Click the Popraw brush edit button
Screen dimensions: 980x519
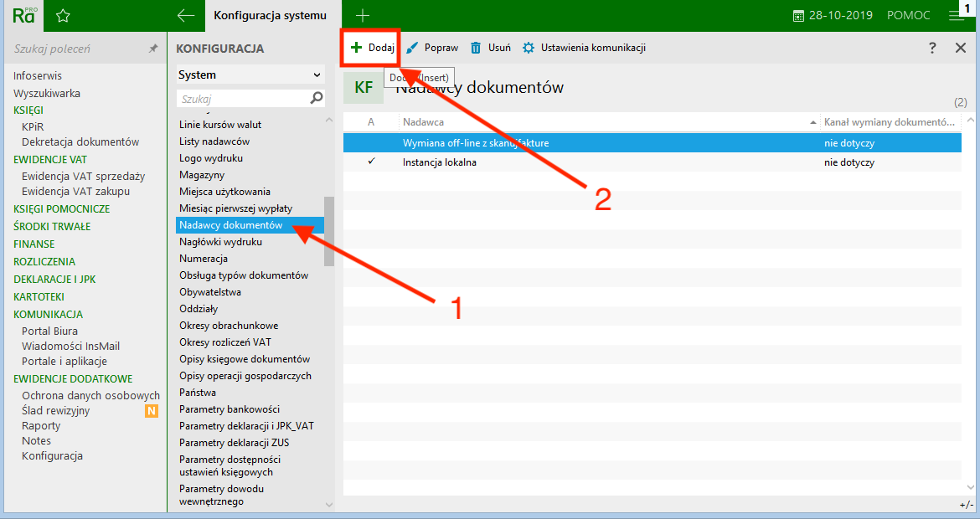(432, 48)
